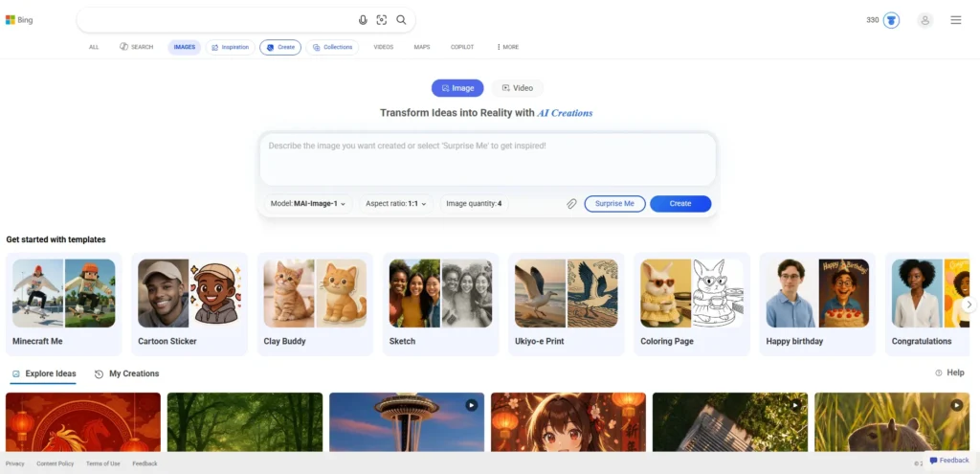Open the Feedback button at bottom right
This screenshot has height=474, width=980.
pos(949,461)
